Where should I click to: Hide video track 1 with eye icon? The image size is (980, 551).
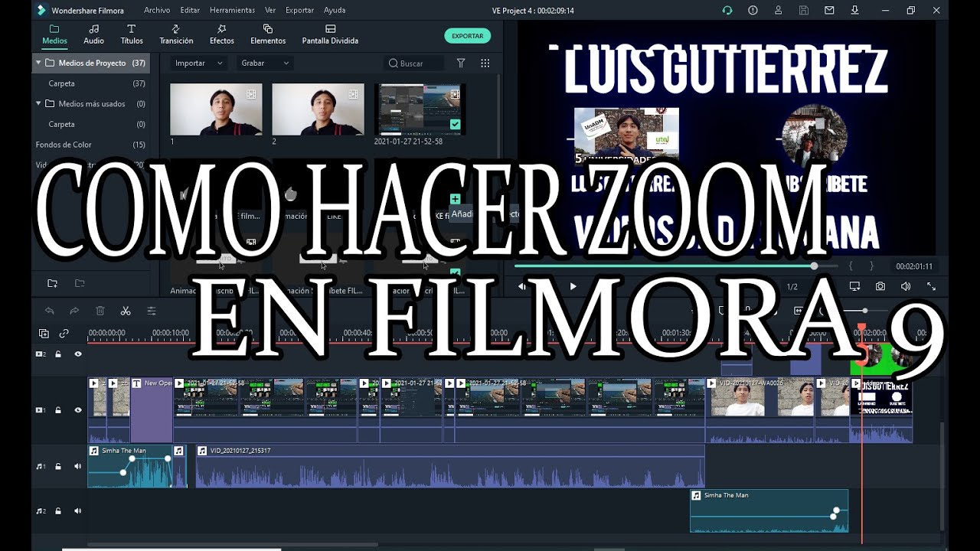point(78,410)
